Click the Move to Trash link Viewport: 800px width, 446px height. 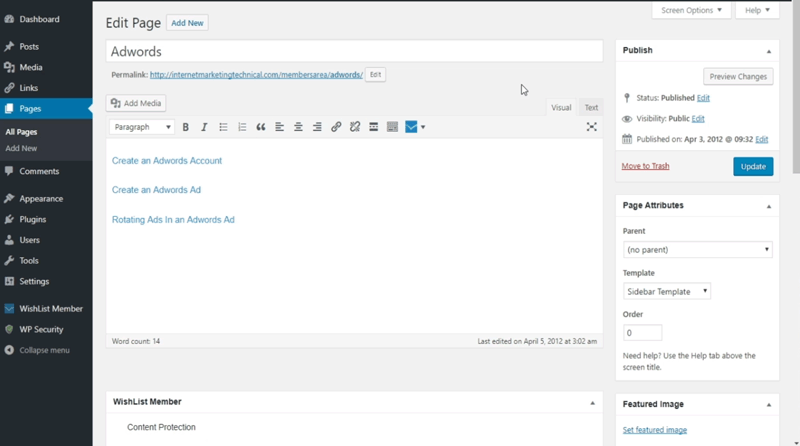coord(645,166)
